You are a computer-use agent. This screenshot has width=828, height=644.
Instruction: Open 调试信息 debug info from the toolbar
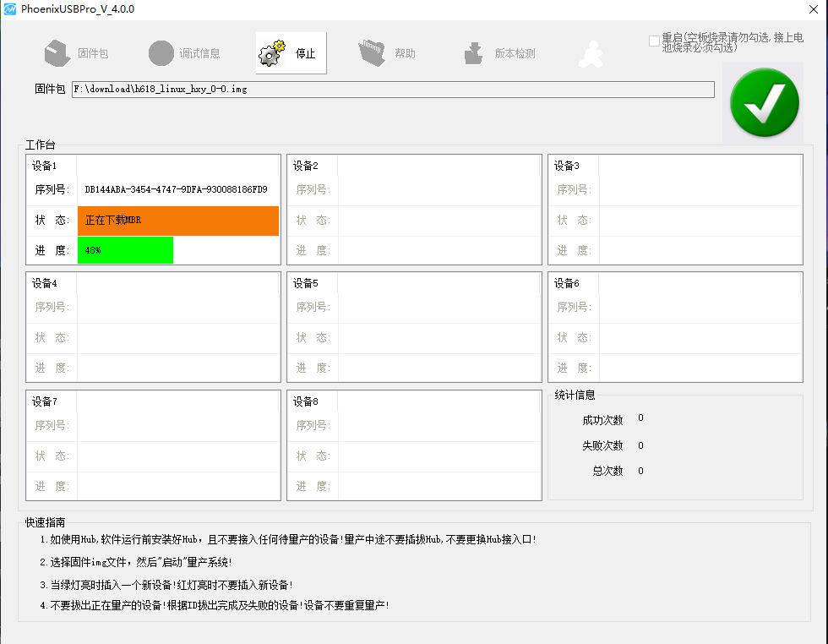161,53
